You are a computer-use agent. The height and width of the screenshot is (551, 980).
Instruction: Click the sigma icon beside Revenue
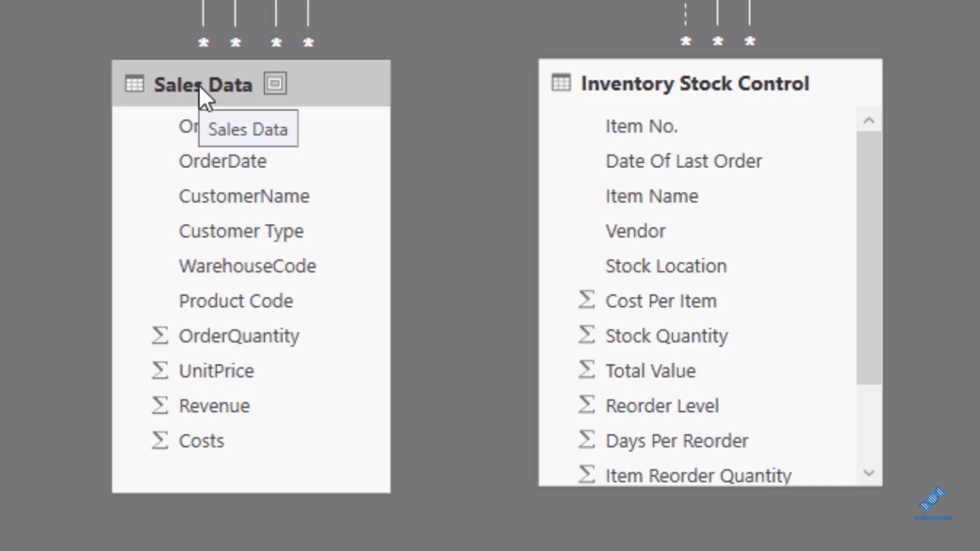159,405
